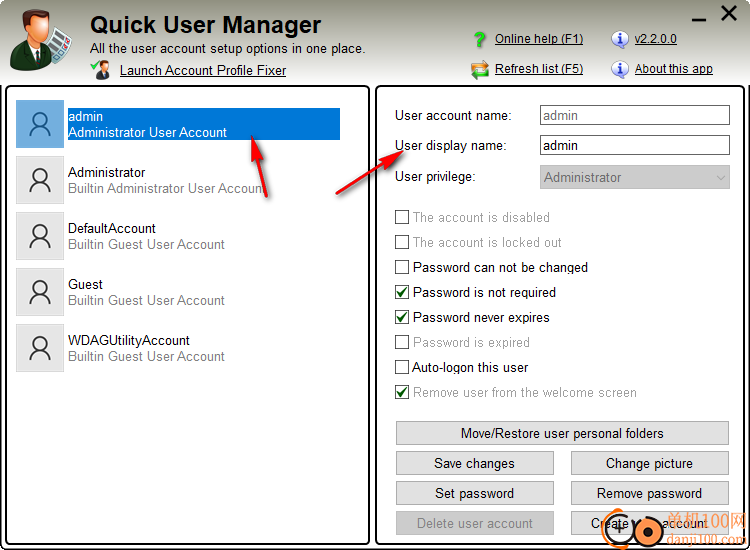Image resolution: width=750 pixels, height=550 pixels.
Task: Click the 'User display name:' label
Action: click(x=451, y=145)
